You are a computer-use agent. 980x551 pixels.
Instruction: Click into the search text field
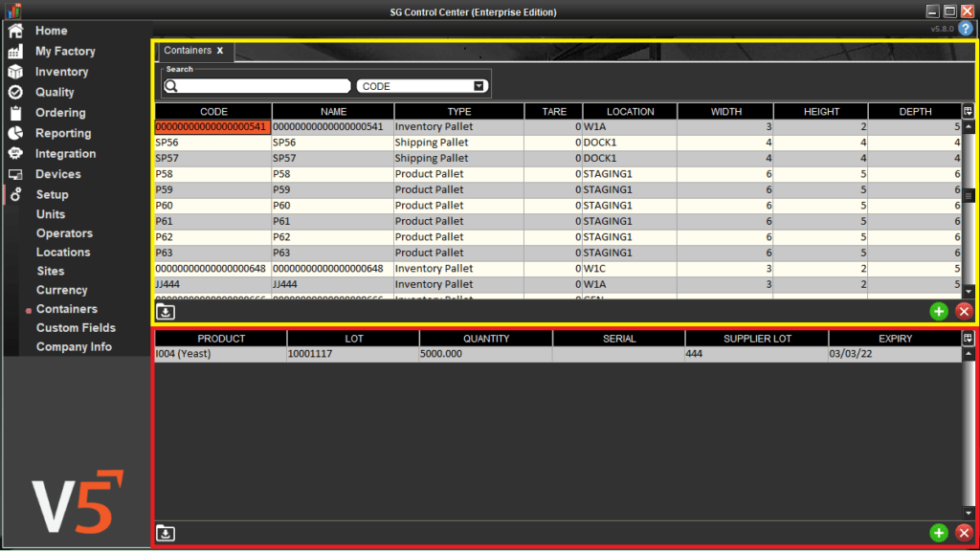256,86
